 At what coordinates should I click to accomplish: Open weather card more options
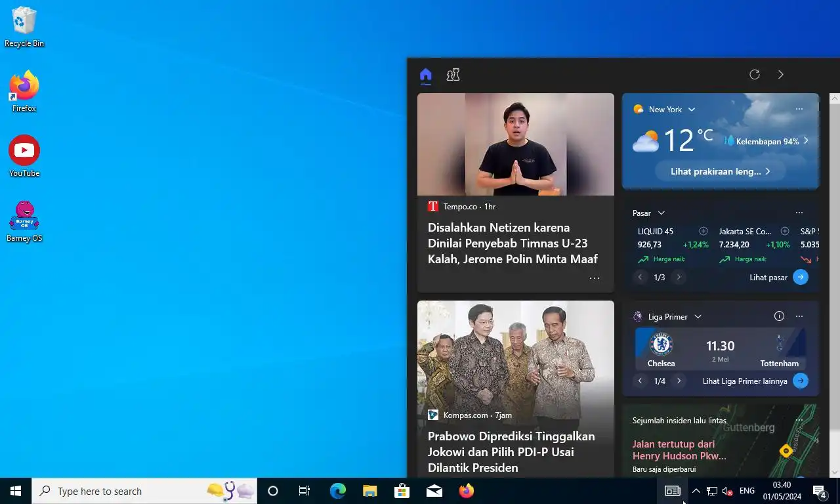coord(799,109)
